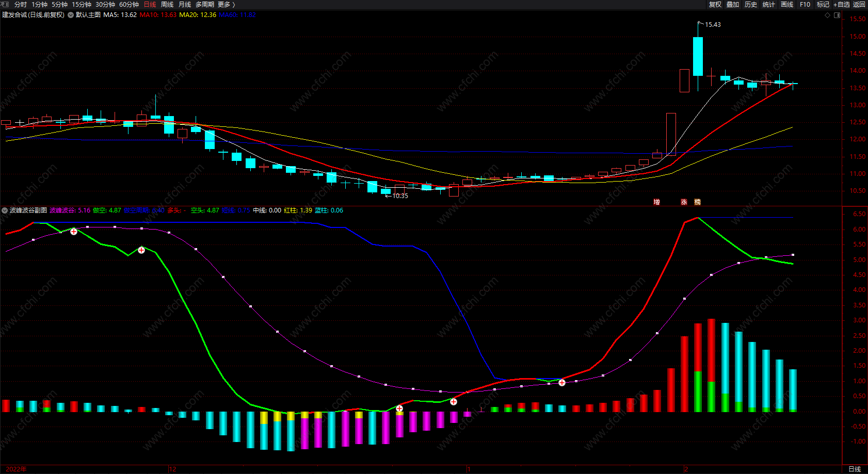Screen dimensions: 868x474
Task: Open F10 company information
Action: (x=805, y=5)
